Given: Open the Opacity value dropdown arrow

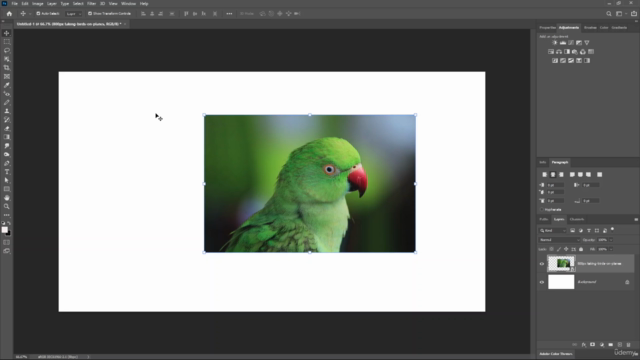Looking at the screenshot, I should 611,240.
